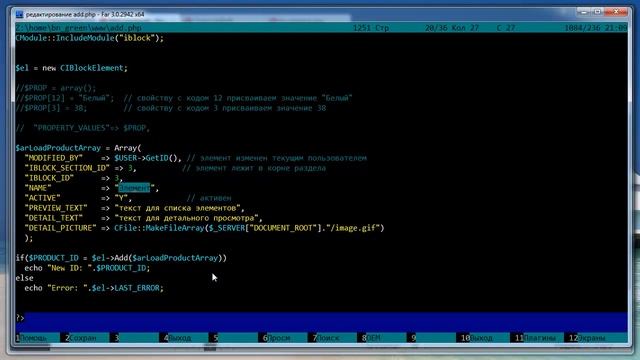The height and width of the screenshot is (360, 640).
Task: Click the "IBLOCK_SECTION_ID" array key
Action: [x=67, y=168]
